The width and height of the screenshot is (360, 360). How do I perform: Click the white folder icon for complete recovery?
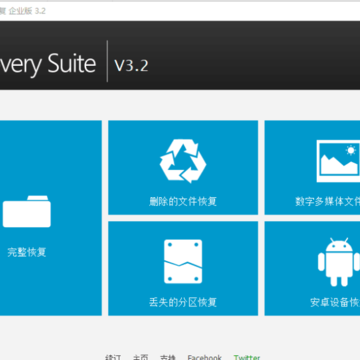click(27, 212)
